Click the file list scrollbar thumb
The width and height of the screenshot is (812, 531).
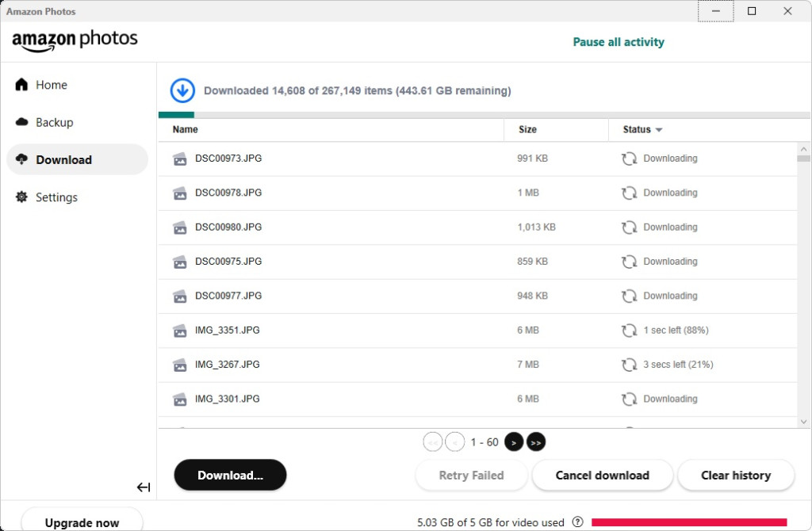click(x=803, y=159)
